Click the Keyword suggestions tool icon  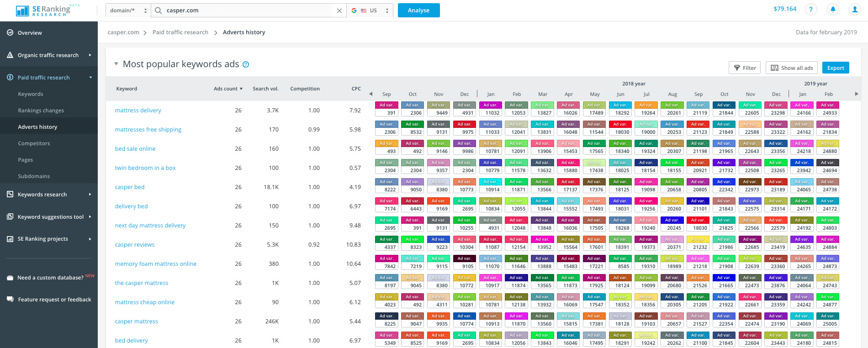tap(10, 216)
